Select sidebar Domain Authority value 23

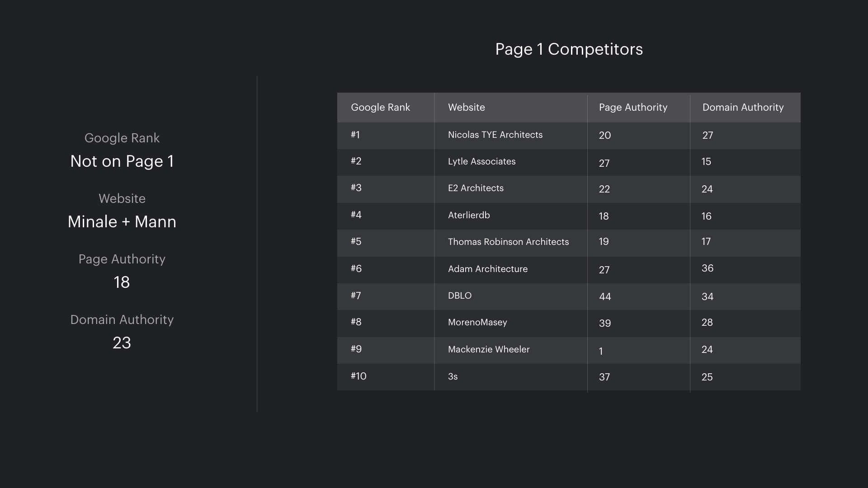122,343
